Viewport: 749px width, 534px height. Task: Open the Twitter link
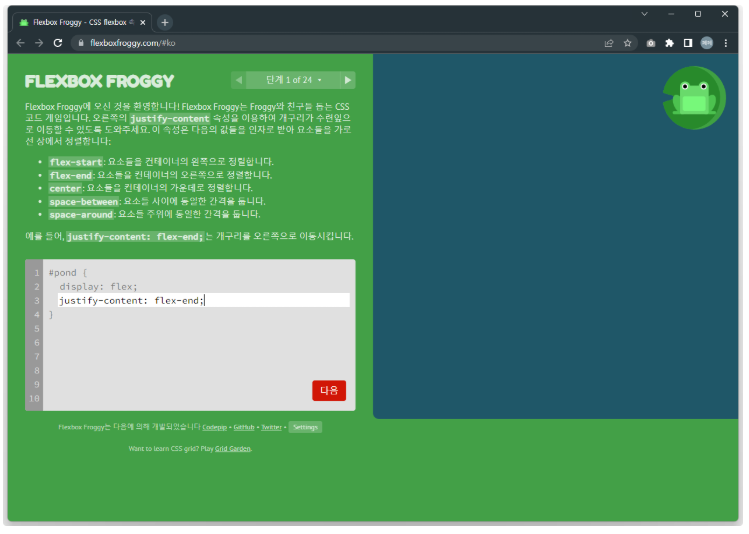[271, 427]
